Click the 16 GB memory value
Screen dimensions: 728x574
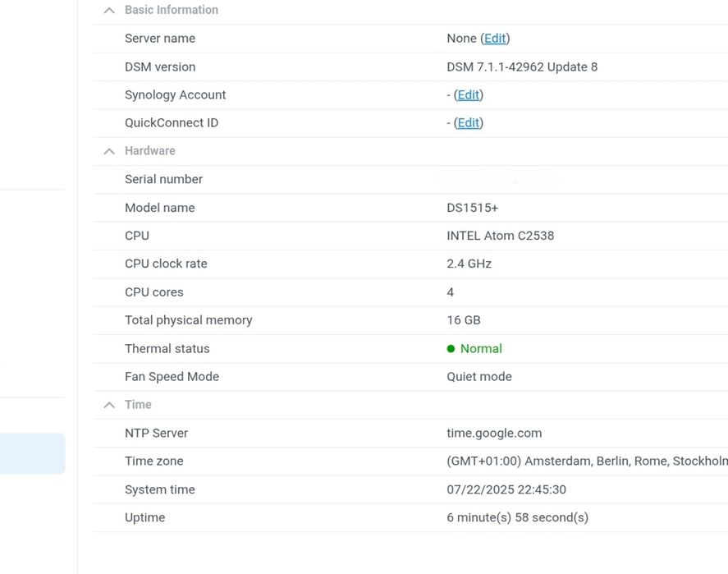pos(464,320)
